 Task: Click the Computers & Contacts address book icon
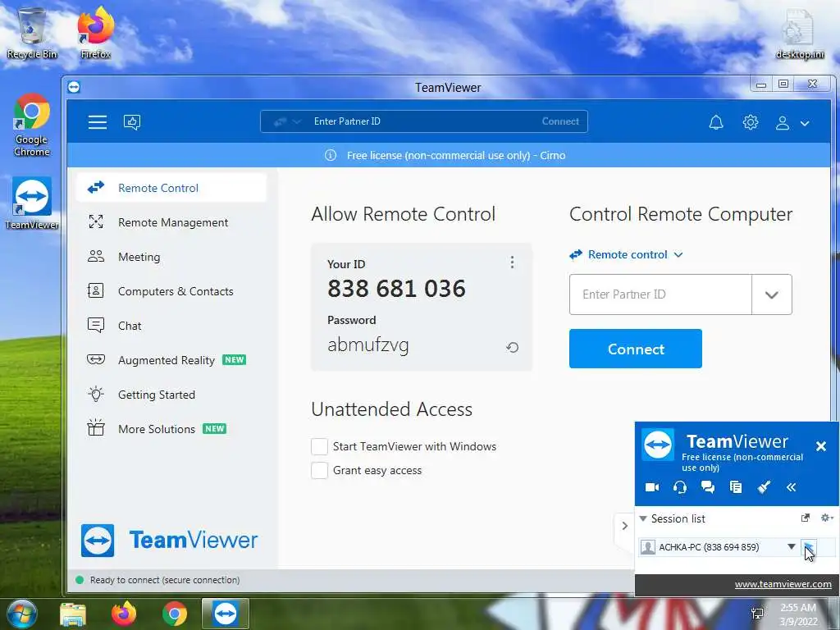pyautogui.click(x=95, y=291)
